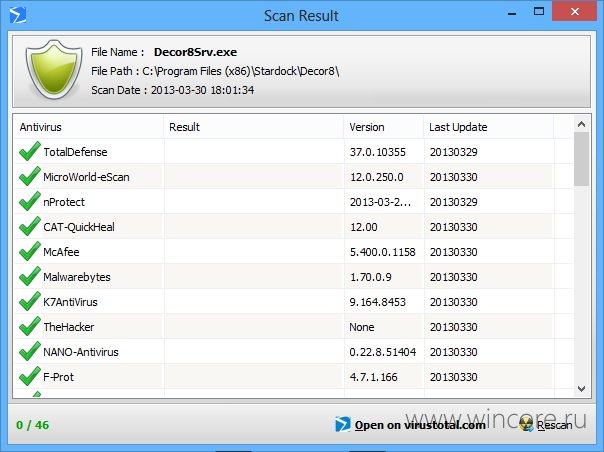This screenshot has width=604, height=452.
Task: Maximize the Scan Result window
Action: [539, 12]
